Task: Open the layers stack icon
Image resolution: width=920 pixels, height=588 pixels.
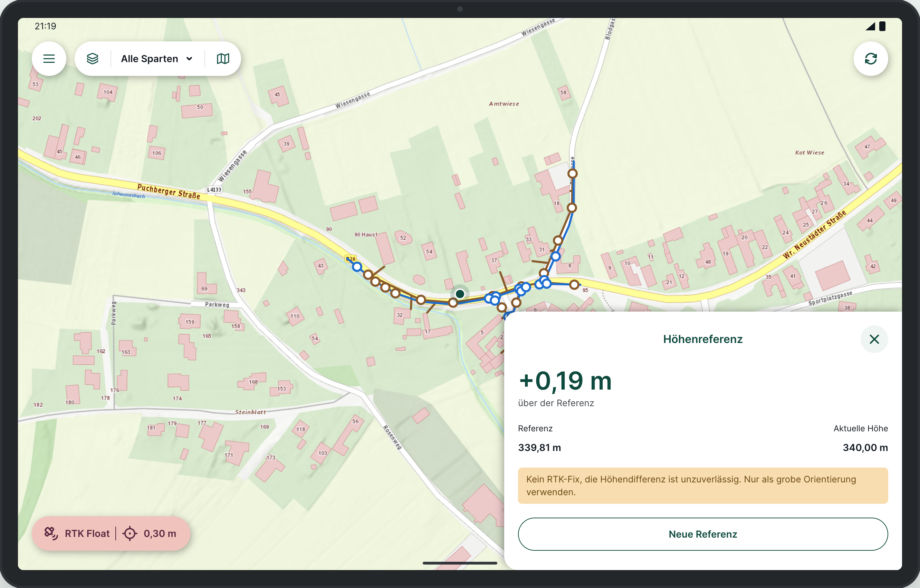Action: click(93, 59)
